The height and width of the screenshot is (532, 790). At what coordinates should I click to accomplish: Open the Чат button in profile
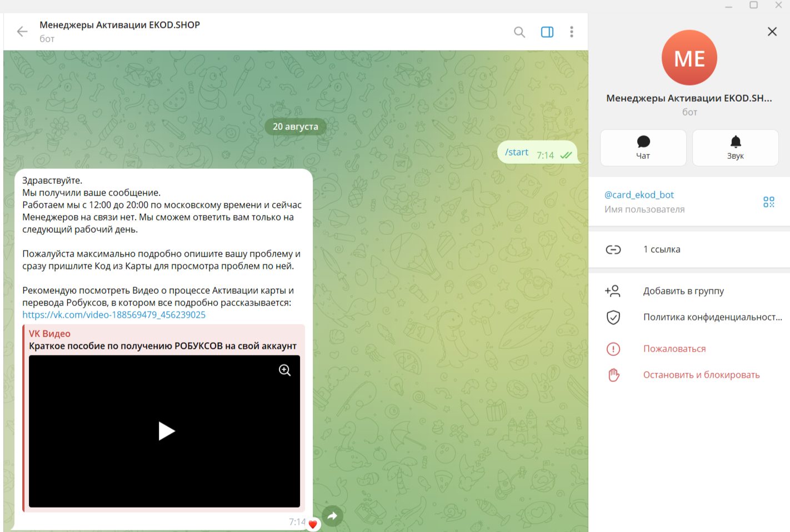point(643,148)
